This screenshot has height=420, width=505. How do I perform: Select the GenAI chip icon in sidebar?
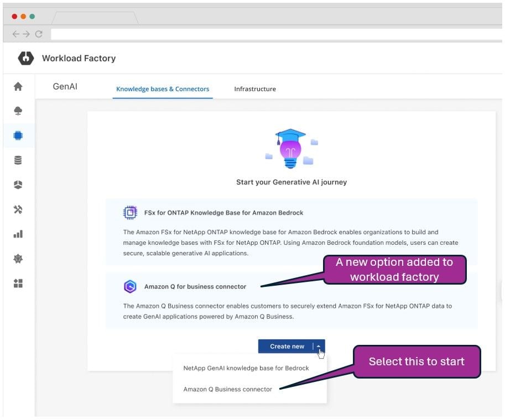18,135
